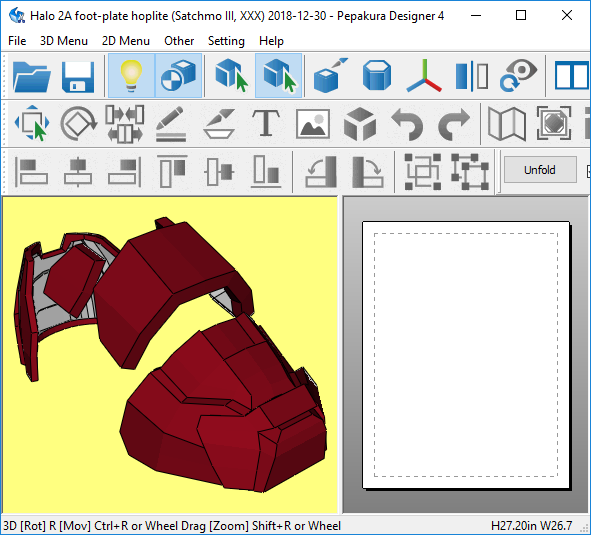Add text with the T tool
The height and width of the screenshot is (535, 591).
point(266,123)
